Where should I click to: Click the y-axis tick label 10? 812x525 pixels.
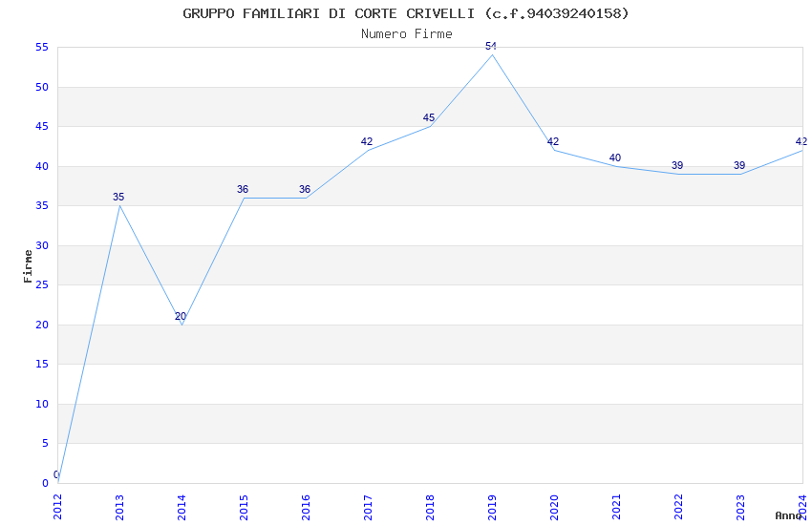coord(42,404)
